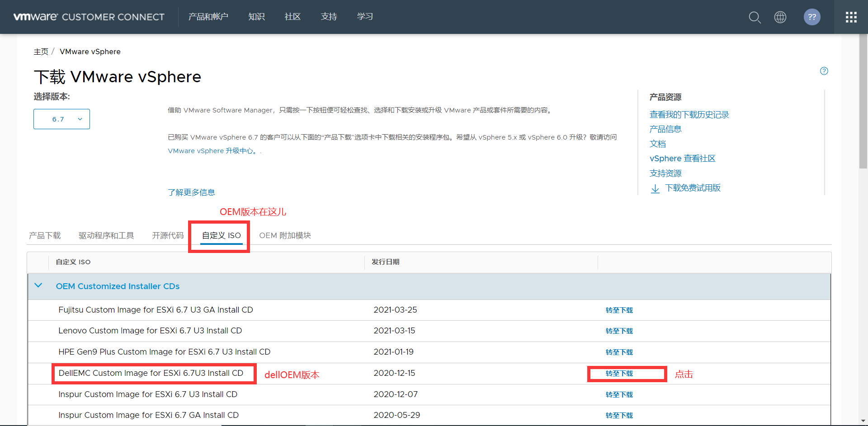The image size is (868, 426).
Task: Click 转至下载 for Fujitsu Custom Image
Action: (619, 310)
